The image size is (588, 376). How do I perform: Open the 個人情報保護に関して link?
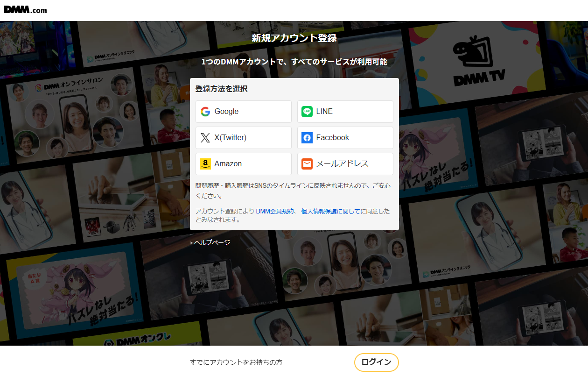pyautogui.click(x=331, y=212)
